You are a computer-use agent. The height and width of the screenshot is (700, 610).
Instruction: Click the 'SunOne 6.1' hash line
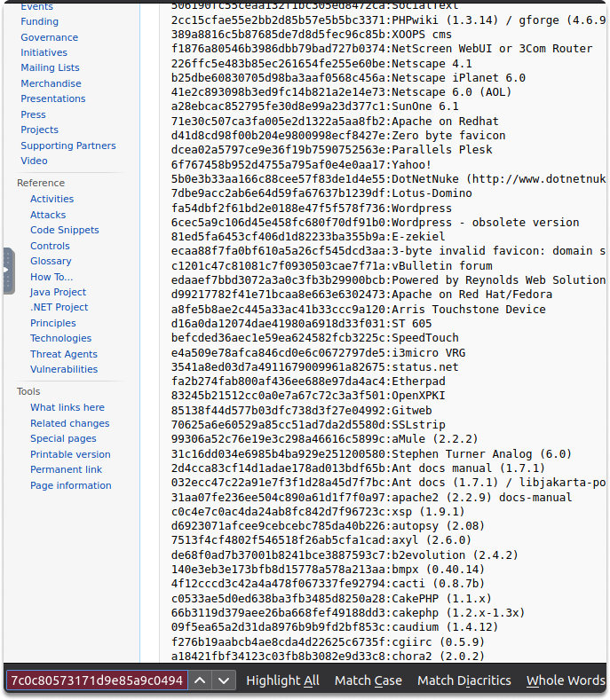[x=315, y=106]
